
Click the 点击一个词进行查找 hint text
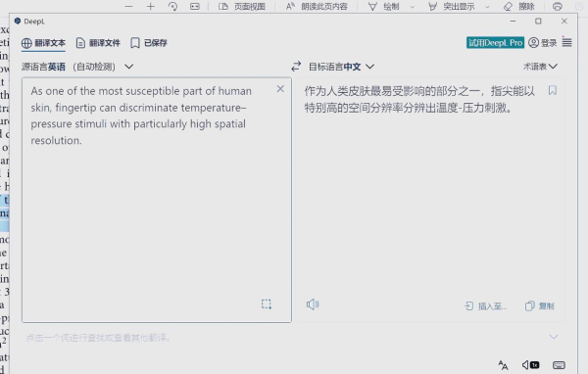pyautogui.click(x=99, y=338)
